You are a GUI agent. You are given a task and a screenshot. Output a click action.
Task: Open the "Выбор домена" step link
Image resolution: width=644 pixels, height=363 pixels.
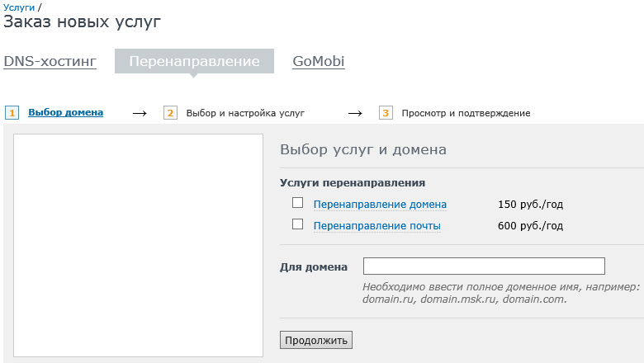(66, 113)
